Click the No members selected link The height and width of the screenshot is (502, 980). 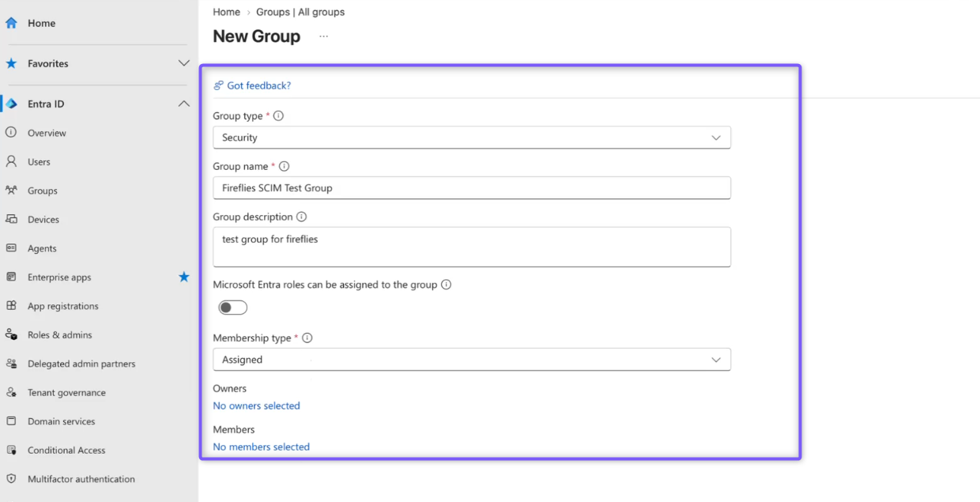[x=261, y=447]
